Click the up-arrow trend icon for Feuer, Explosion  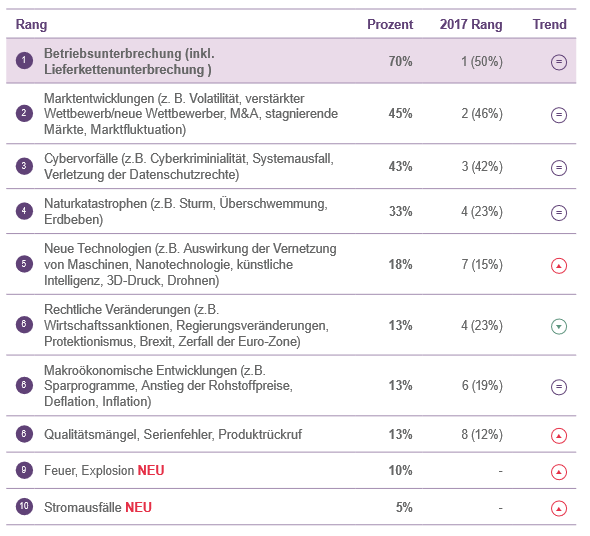click(x=559, y=472)
